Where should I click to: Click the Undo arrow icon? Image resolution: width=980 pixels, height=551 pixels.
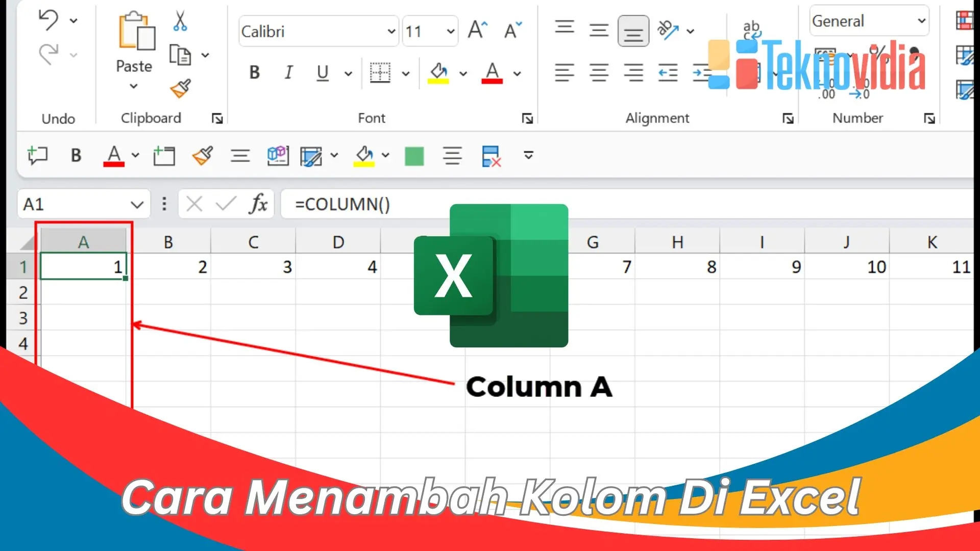tap(48, 19)
